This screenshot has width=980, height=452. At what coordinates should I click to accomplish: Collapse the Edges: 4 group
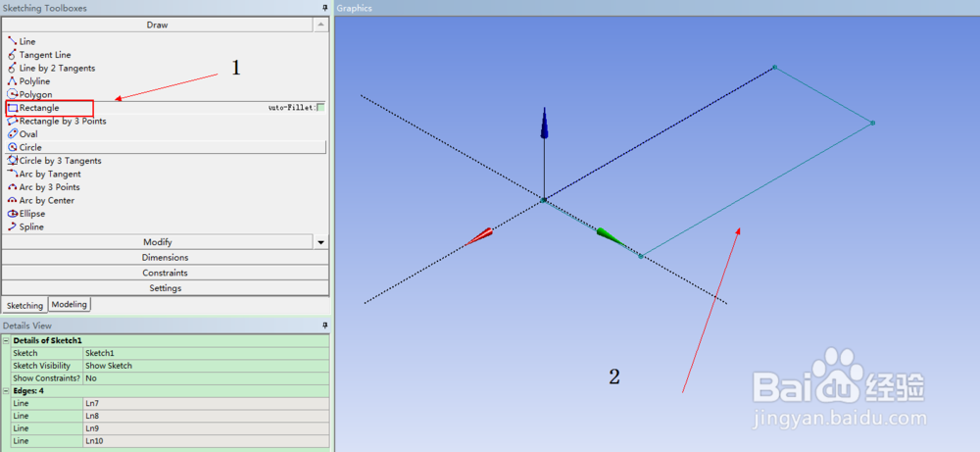click(6, 391)
